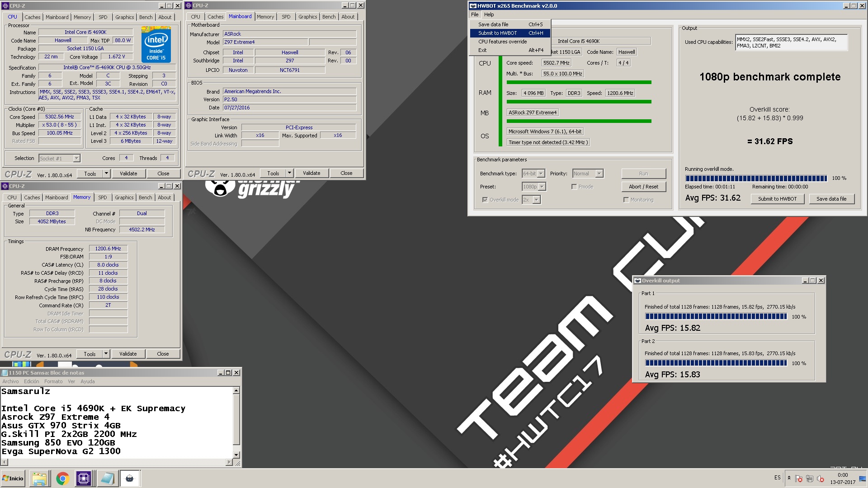Open the Help menu in HWBOT benchmark
This screenshot has height=488, width=868.
pos(489,14)
